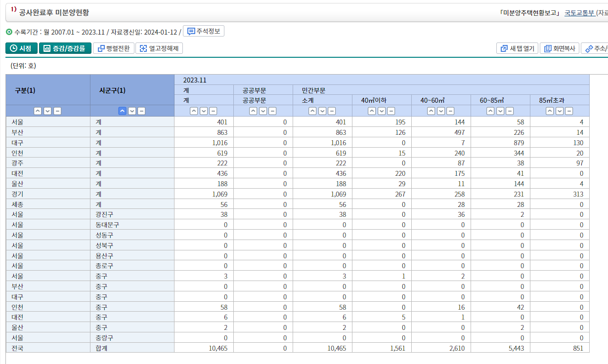The image size is (608, 364).
Task: Reset sorting on 시군구(1) column
Action: (x=141, y=111)
